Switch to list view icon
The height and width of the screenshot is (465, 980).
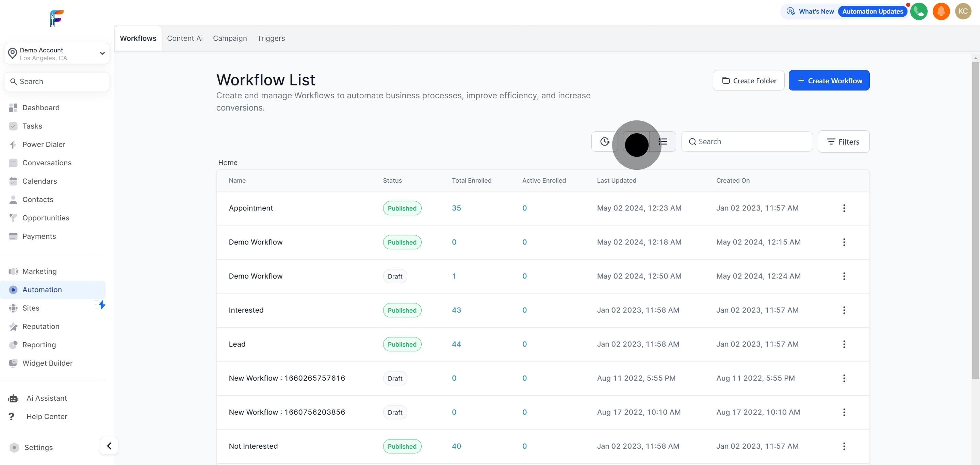663,142
